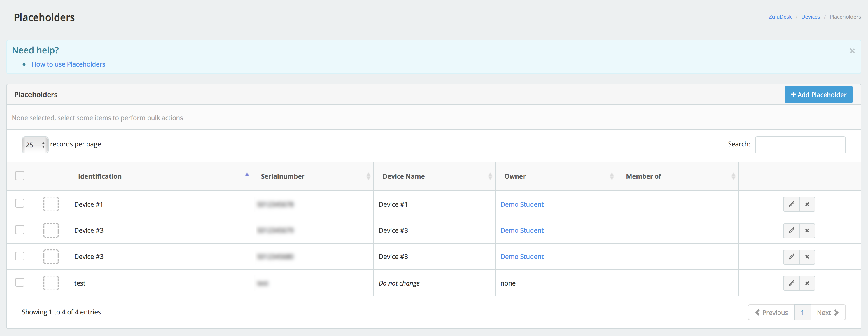Click dashed placeholder icon in upper Device #3 row
Image resolution: width=868 pixels, height=336 pixels.
[x=51, y=230]
